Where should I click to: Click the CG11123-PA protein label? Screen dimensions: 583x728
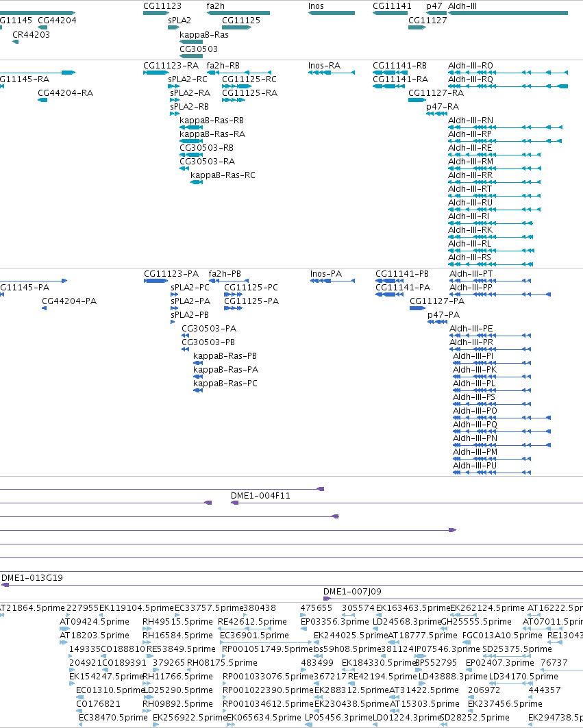pyautogui.click(x=171, y=274)
